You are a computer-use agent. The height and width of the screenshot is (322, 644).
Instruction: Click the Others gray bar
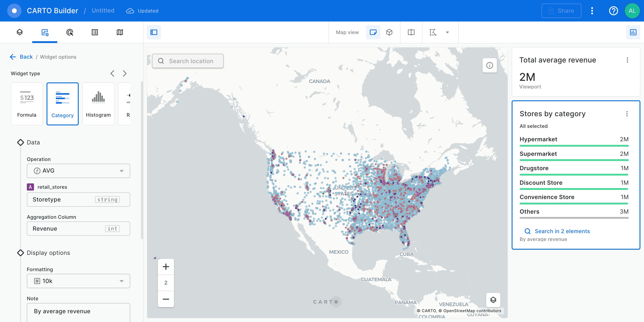click(574, 218)
